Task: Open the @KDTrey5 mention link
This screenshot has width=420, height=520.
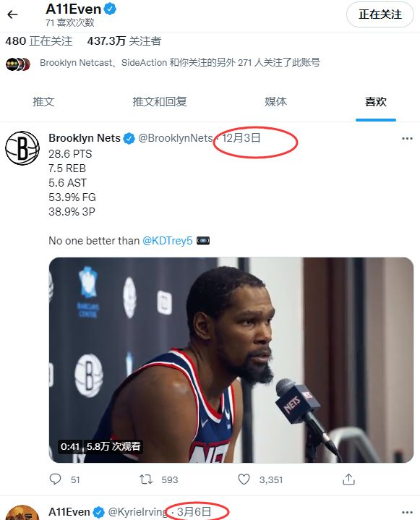Action: tap(168, 240)
